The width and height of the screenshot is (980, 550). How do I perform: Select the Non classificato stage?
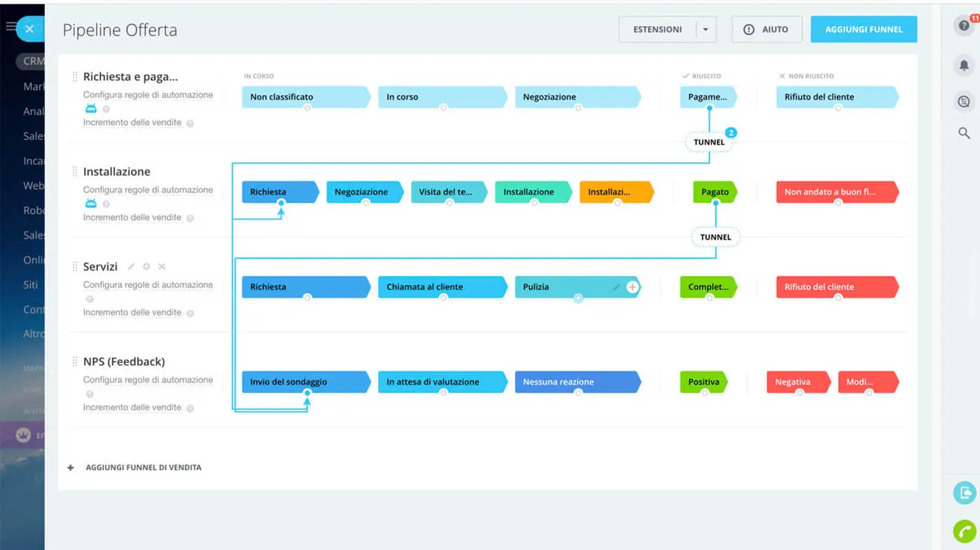[x=306, y=97]
